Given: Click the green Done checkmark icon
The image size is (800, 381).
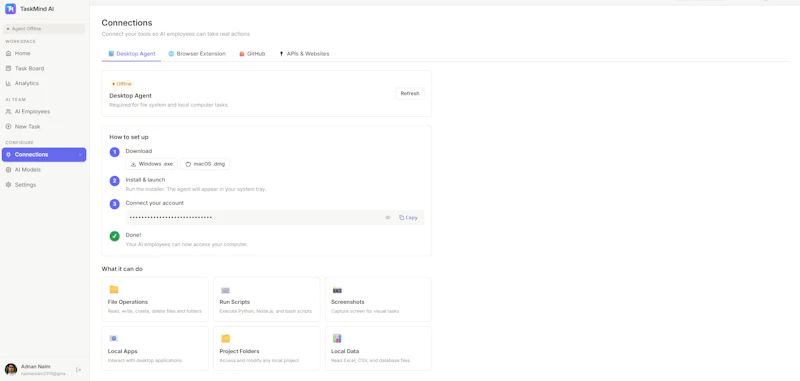Looking at the screenshot, I should pos(115,236).
